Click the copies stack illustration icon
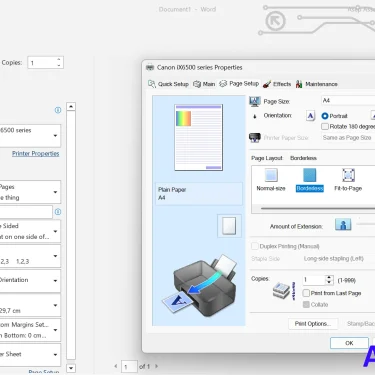Image resolution: width=375 pixels, height=375 pixels. pos(284,291)
